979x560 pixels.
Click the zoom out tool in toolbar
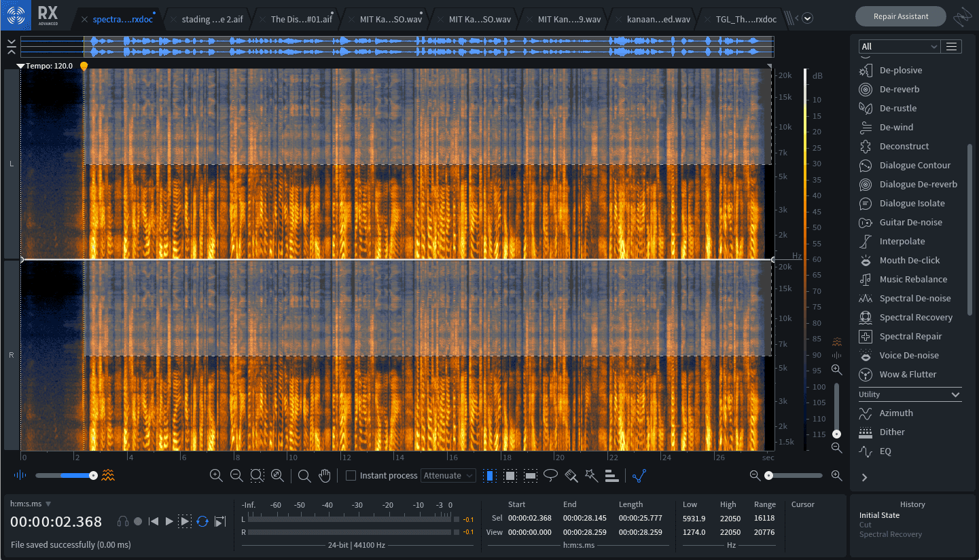(236, 476)
